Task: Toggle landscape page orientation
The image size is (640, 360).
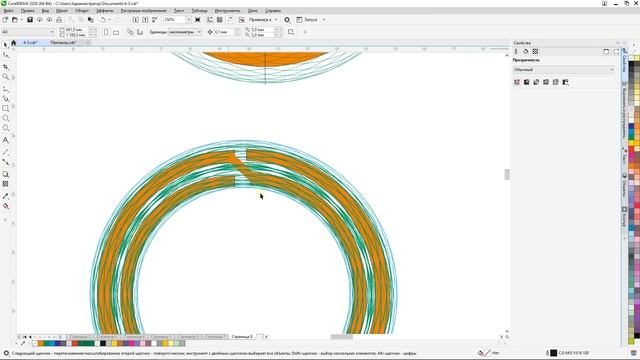Action: tap(116, 32)
